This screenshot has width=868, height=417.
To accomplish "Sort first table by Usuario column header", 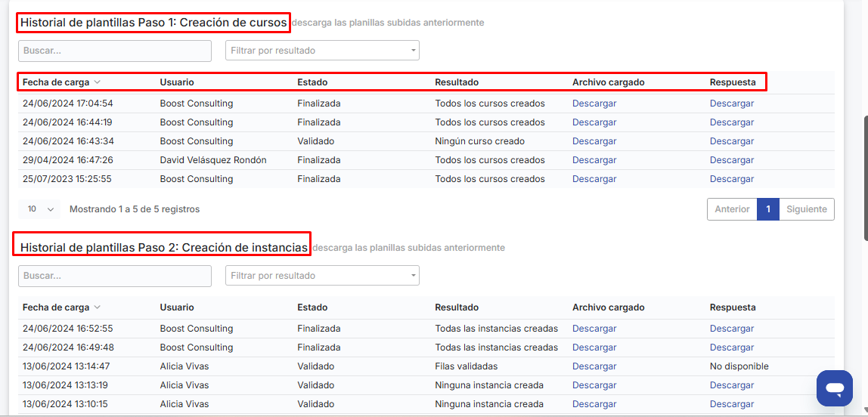I will pos(177,82).
